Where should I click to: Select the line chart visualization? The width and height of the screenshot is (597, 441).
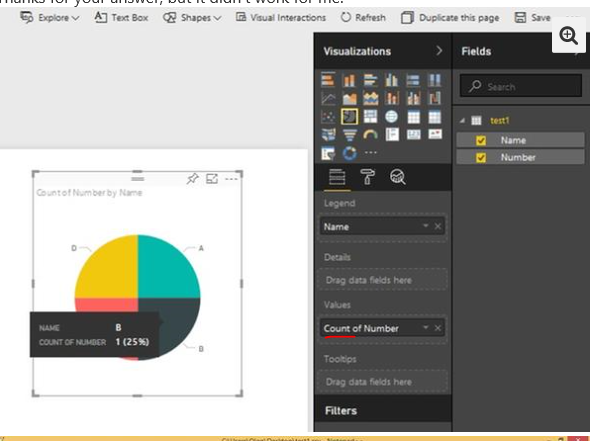point(328,98)
